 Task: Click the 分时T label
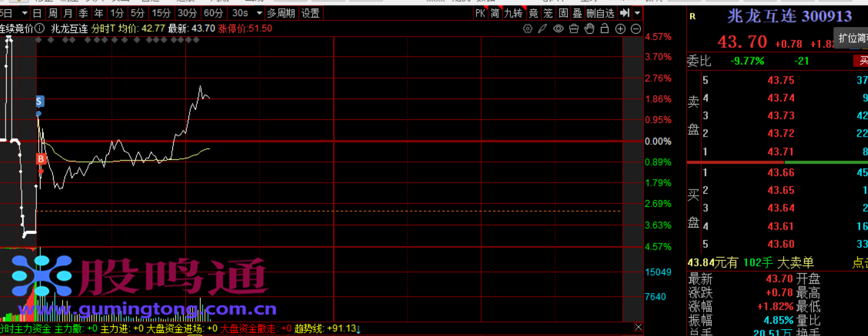click(x=103, y=28)
